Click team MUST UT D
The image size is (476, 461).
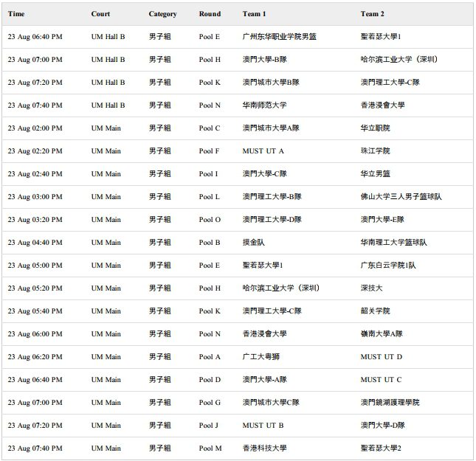(382, 356)
